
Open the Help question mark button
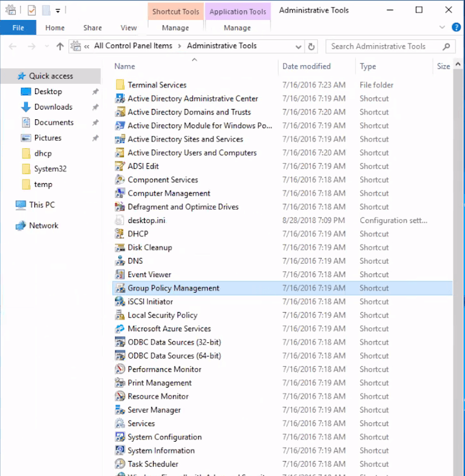[x=456, y=27]
